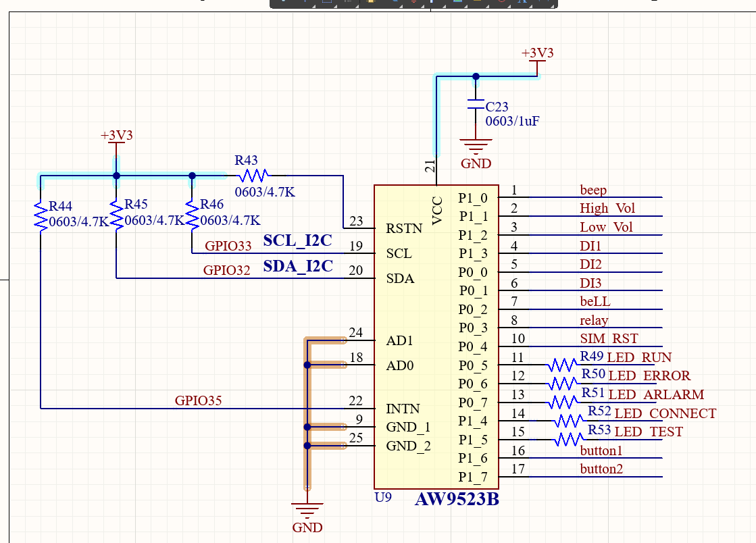
Task: Open the ellipse tool dropdown arrow
Action: pos(509,7)
